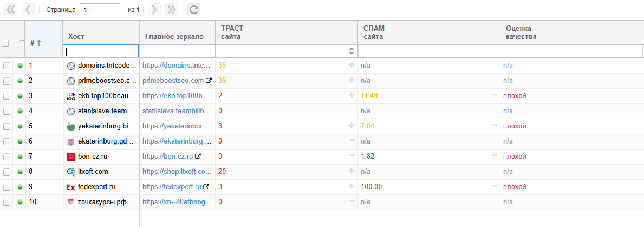Open external link icon for bon-cz.ru
Image resolution: width=644 pixels, height=227 pixels.
(x=198, y=157)
